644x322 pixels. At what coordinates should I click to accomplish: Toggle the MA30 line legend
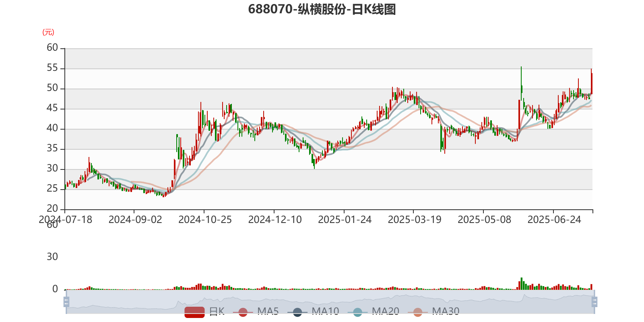pyautogui.click(x=433, y=312)
